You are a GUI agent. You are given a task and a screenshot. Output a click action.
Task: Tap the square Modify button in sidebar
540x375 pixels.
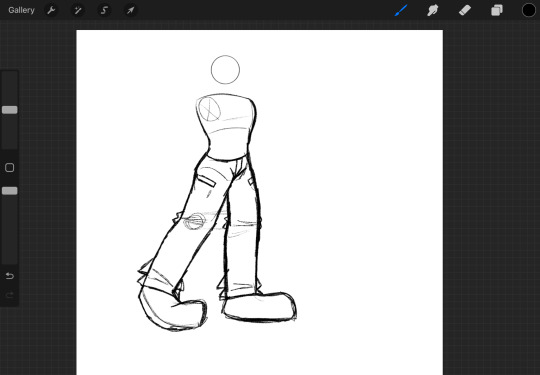pyautogui.click(x=10, y=168)
